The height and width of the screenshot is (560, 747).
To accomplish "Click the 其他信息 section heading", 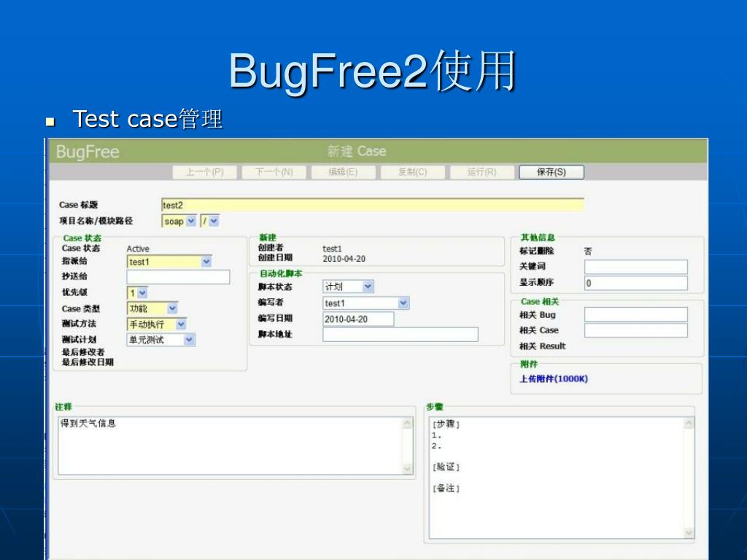I will click(x=538, y=237).
